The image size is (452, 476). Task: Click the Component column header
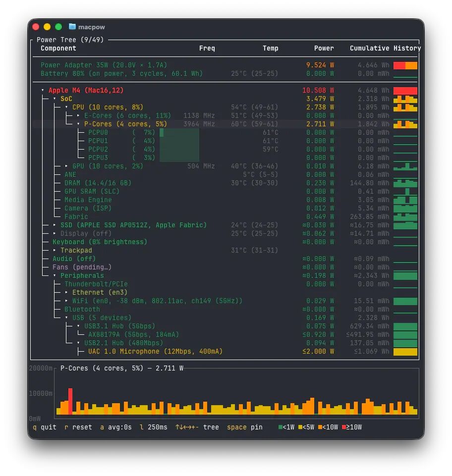pyautogui.click(x=58, y=48)
